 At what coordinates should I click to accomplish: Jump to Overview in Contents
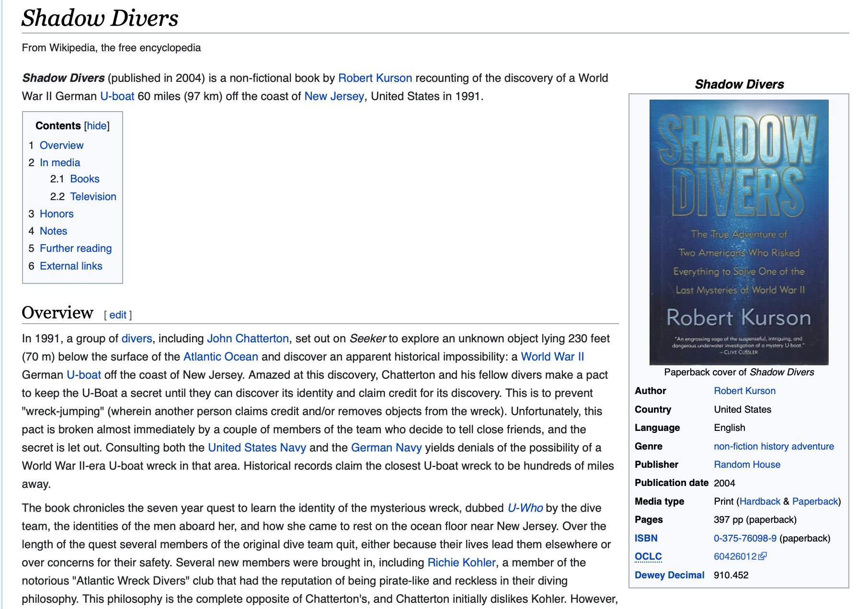coord(61,145)
